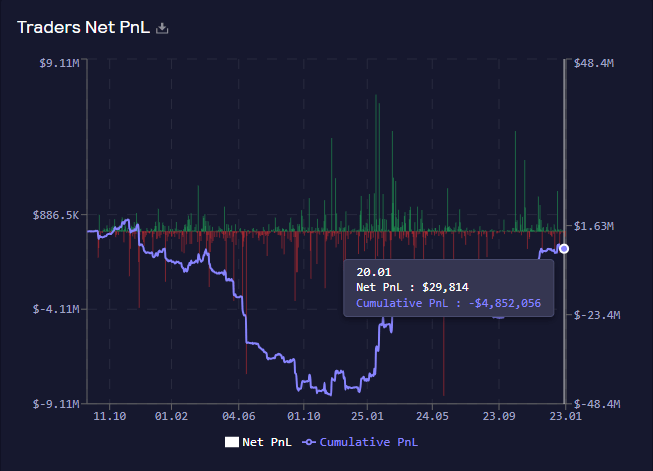Click the $-4.11M left axis label
The image size is (653, 471).
click(56, 309)
